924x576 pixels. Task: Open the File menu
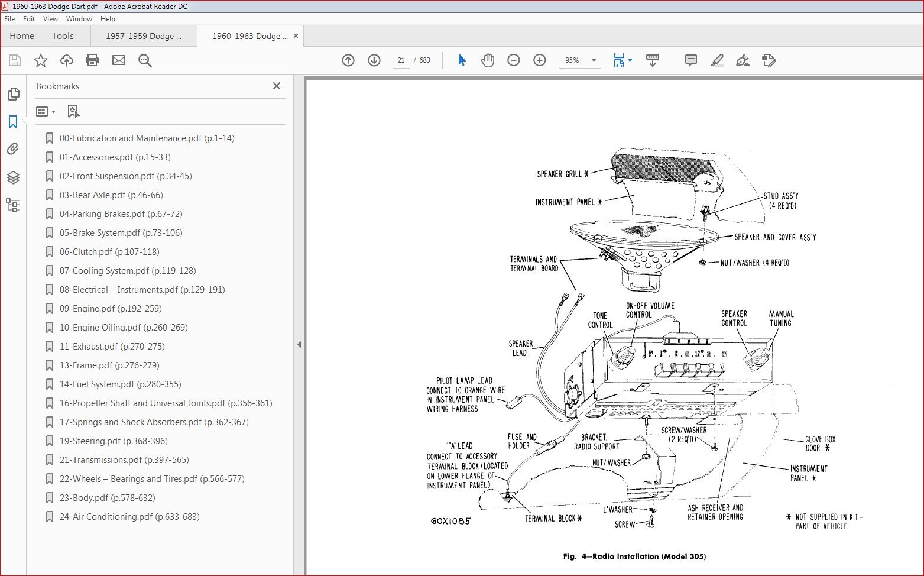9,19
